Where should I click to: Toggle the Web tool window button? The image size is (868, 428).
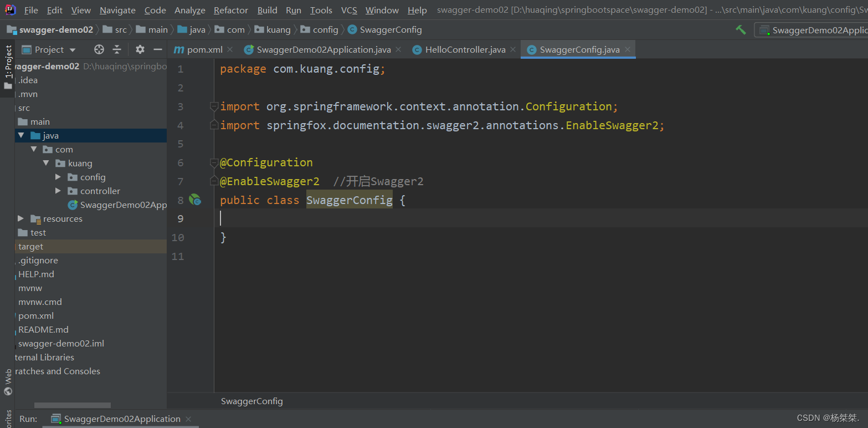[8, 383]
